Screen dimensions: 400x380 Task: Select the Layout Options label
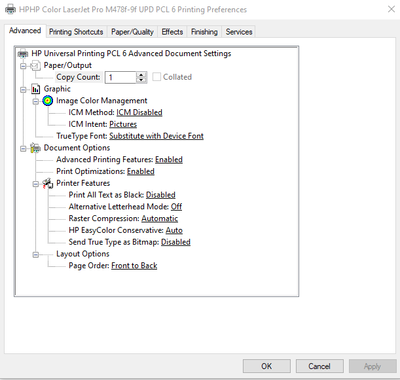(x=83, y=254)
